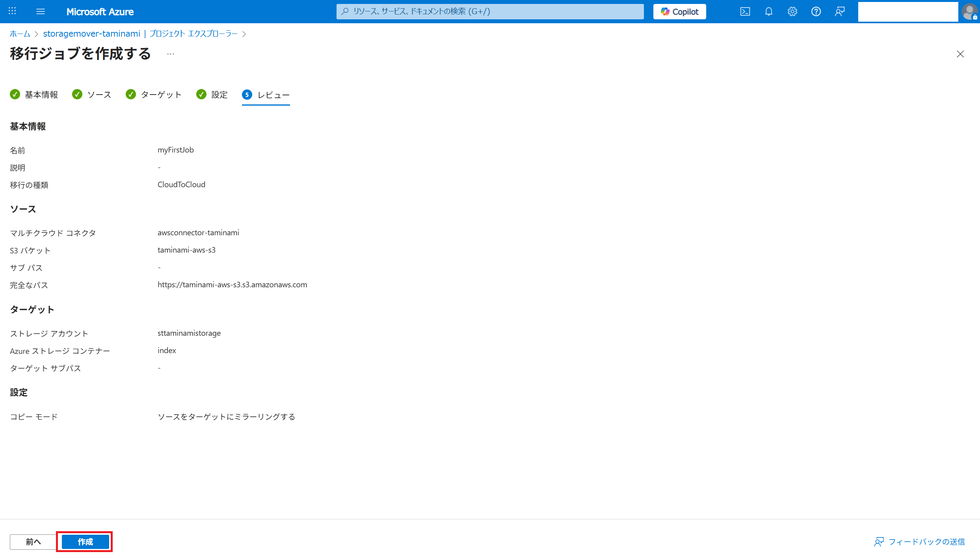Click the taminami-aws-s3 bucket value

coord(186,250)
